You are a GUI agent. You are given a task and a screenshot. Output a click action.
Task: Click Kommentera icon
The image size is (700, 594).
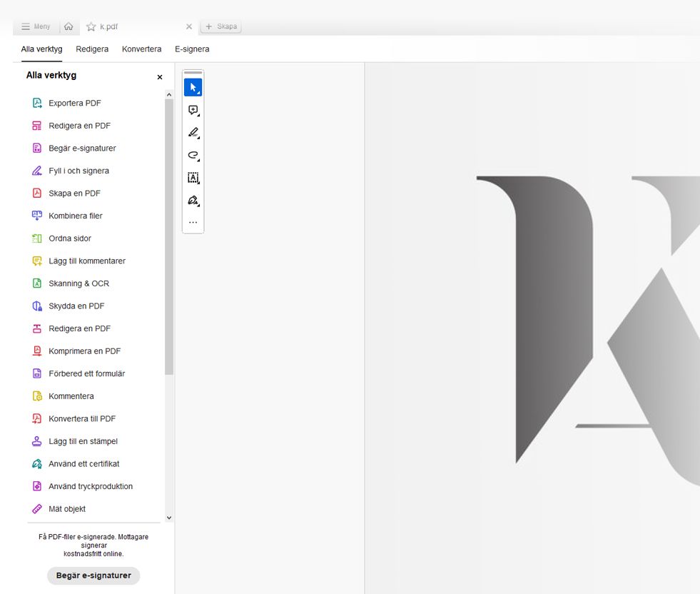coord(37,396)
